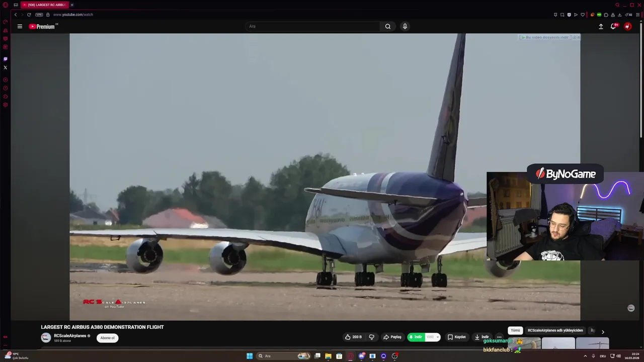The height and width of the screenshot is (362, 644).
Task: Toggle the browser VPN badge
Action: coord(39,15)
